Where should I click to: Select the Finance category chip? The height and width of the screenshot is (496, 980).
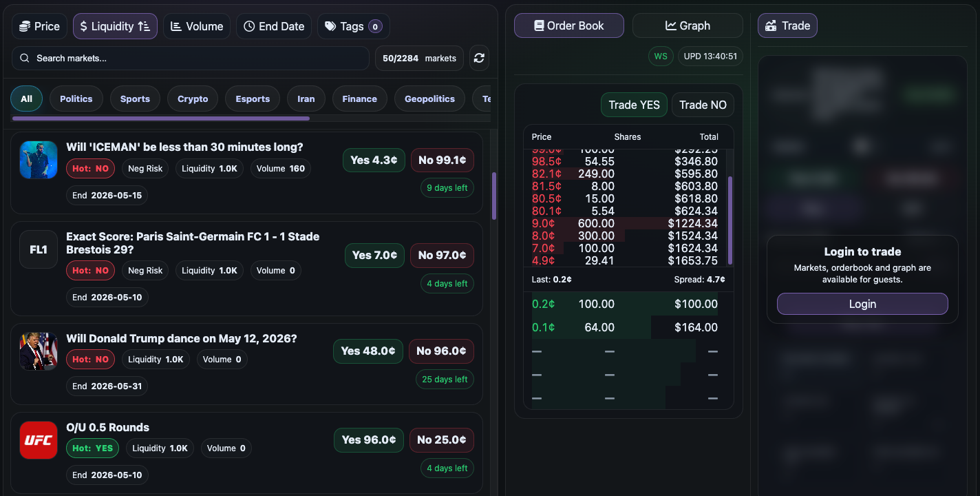coord(359,99)
